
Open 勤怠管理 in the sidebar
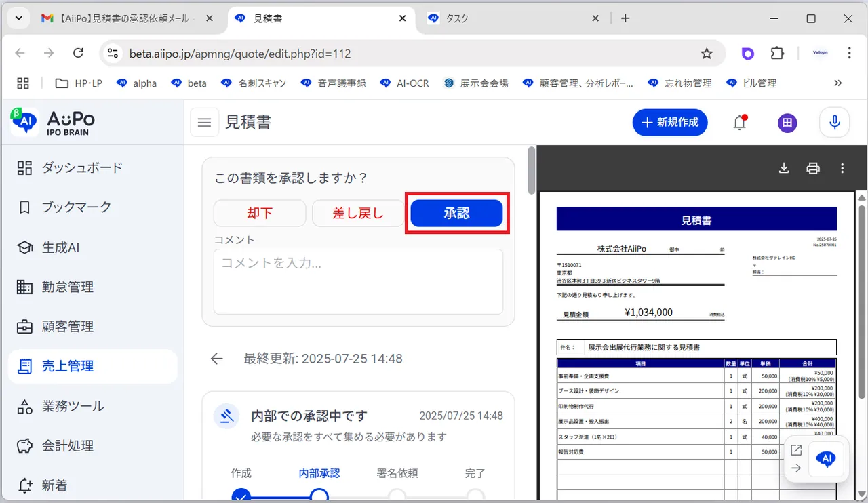pos(92,287)
